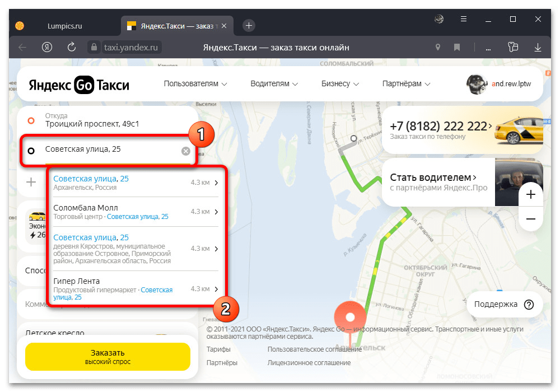Expand the Пользователям menu
Image resolution: width=560 pixels, height=392 pixels.
[195, 83]
